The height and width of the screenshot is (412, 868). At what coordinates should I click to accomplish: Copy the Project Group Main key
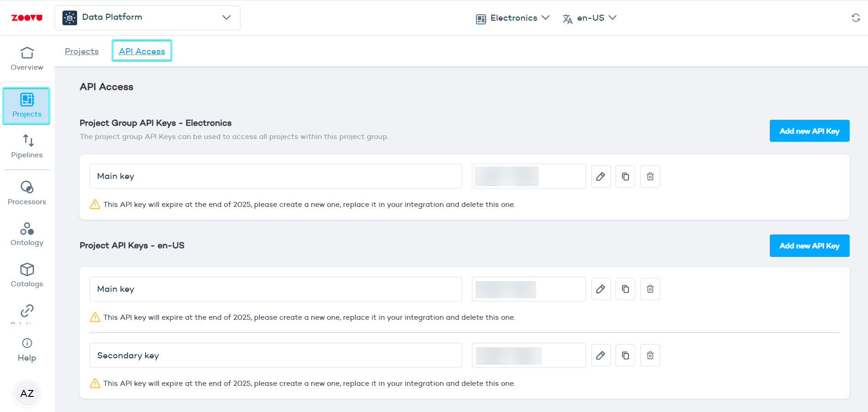(x=625, y=177)
